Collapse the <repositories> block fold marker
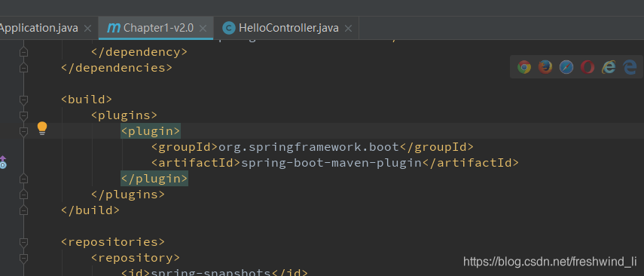 click(24, 242)
